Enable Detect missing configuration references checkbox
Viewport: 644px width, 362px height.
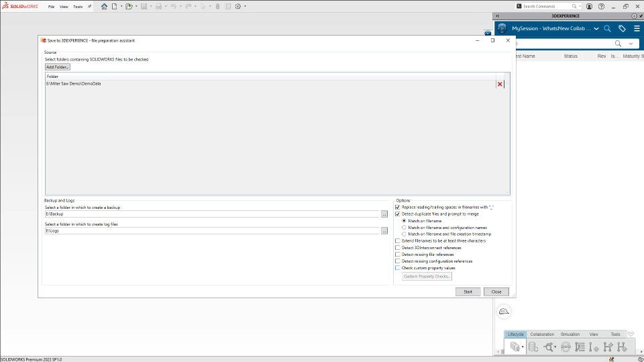pos(398,261)
